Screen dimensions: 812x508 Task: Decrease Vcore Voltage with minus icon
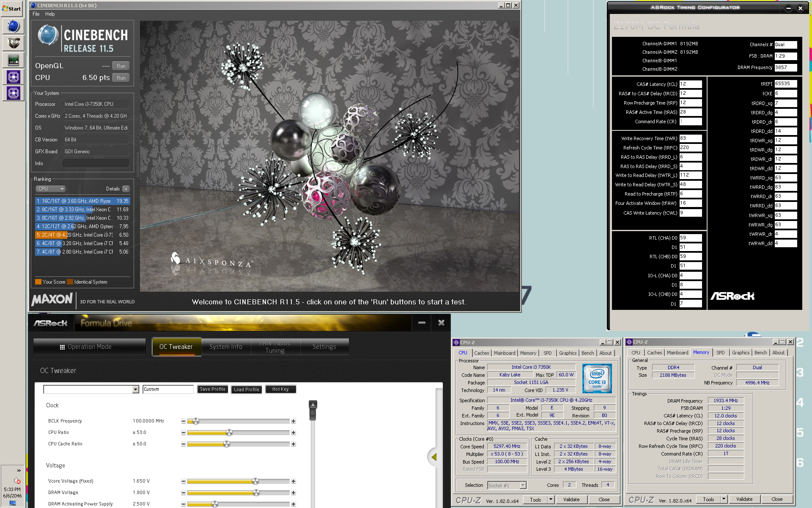[183, 481]
